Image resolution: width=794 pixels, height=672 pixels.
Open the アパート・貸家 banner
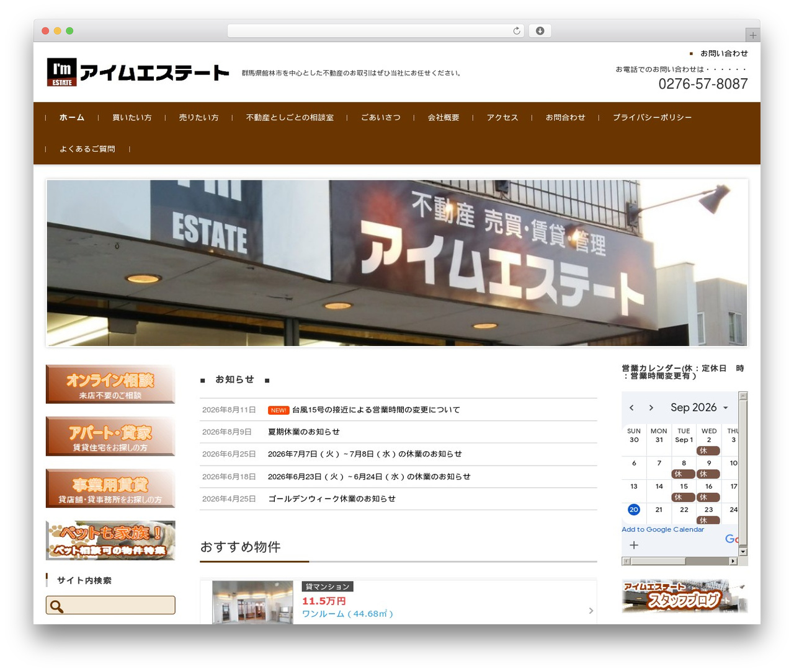point(110,436)
